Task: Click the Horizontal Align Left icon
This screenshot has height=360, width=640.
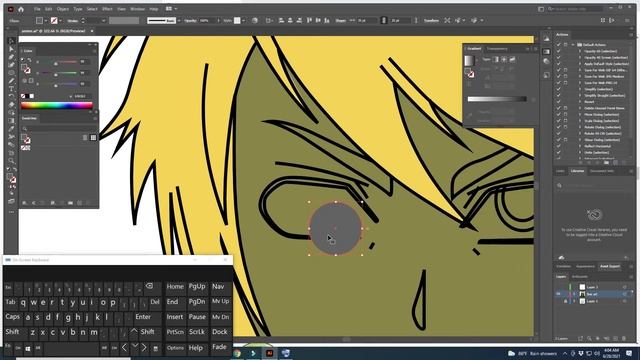Action: coord(281,20)
